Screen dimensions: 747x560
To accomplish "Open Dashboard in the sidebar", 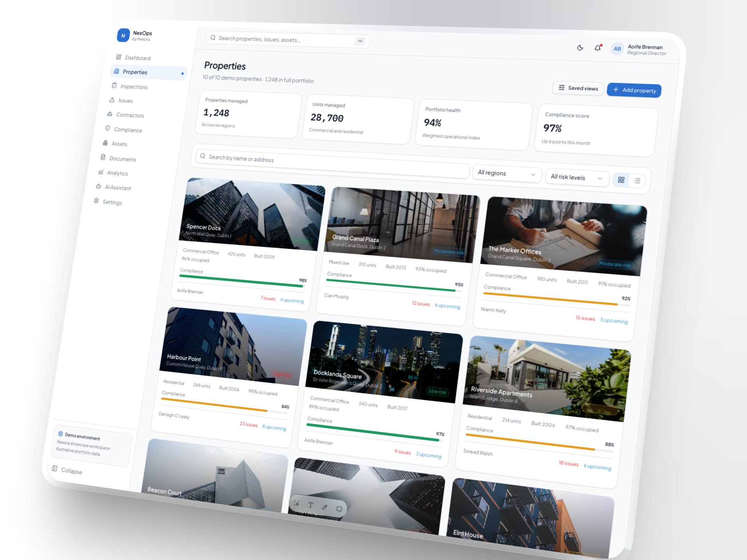I will pos(133,58).
